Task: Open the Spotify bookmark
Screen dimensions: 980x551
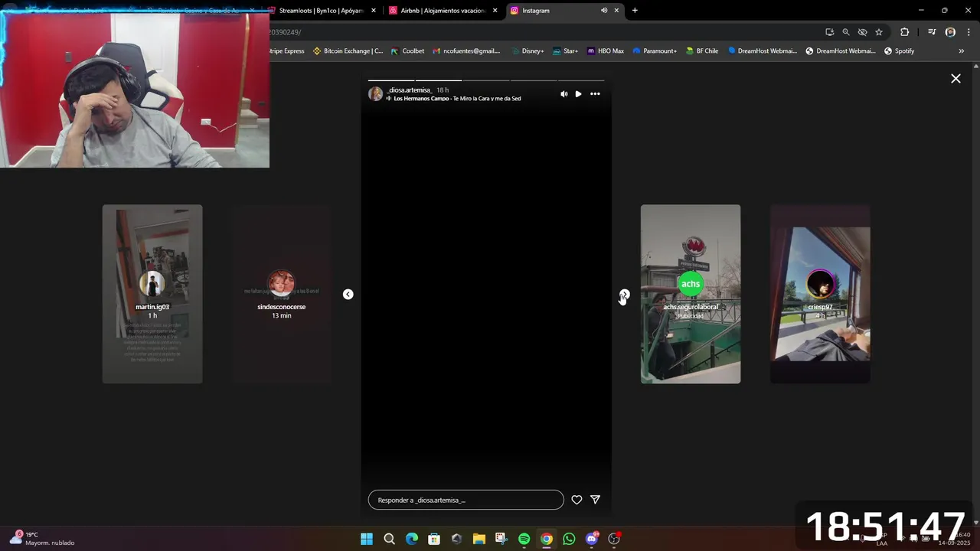Action: (x=899, y=51)
